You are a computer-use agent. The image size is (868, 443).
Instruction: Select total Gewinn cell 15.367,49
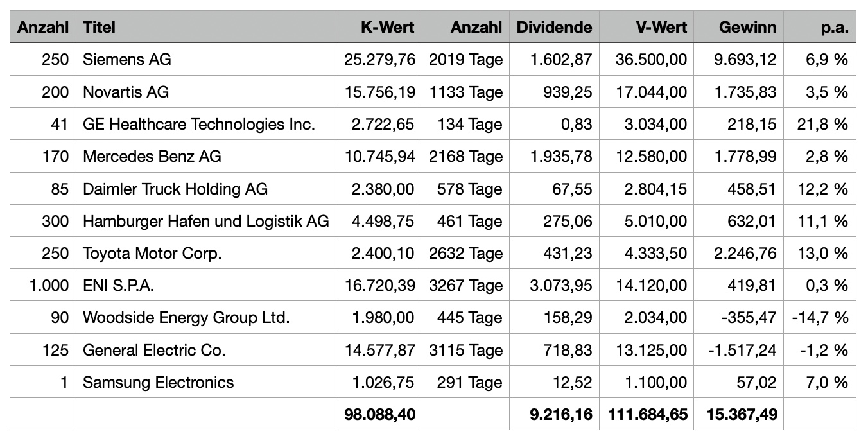(x=739, y=414)
